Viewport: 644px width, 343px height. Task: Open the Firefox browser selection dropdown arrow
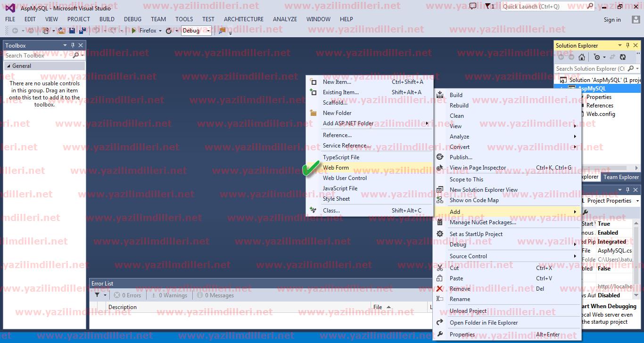160,31
